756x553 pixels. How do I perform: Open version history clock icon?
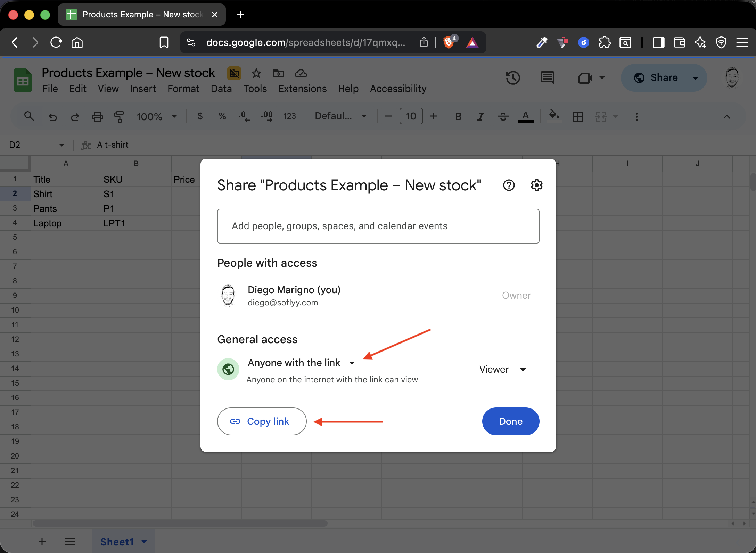click(513, 78)
